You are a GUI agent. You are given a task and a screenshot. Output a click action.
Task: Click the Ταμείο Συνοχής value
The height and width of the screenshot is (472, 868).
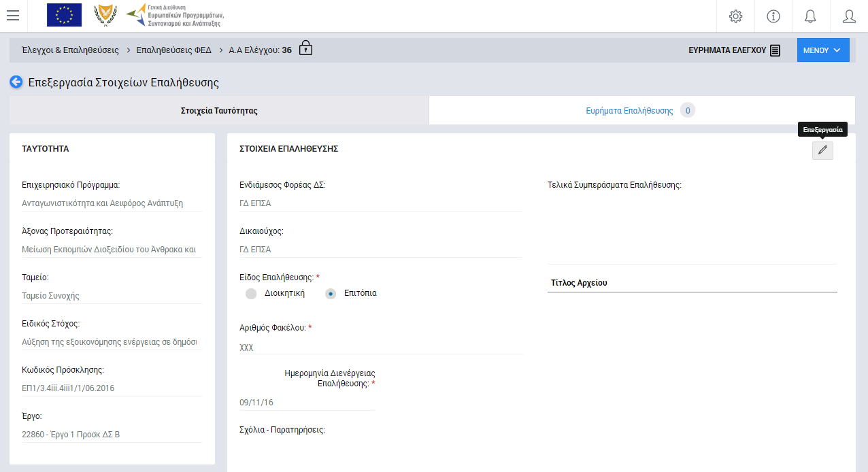pos(112,295)
